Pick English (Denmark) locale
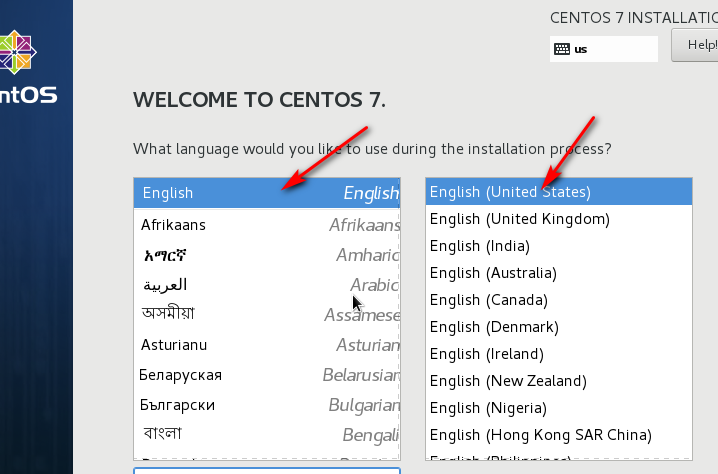This screenshot has height=474, width=718. [559, 327]
